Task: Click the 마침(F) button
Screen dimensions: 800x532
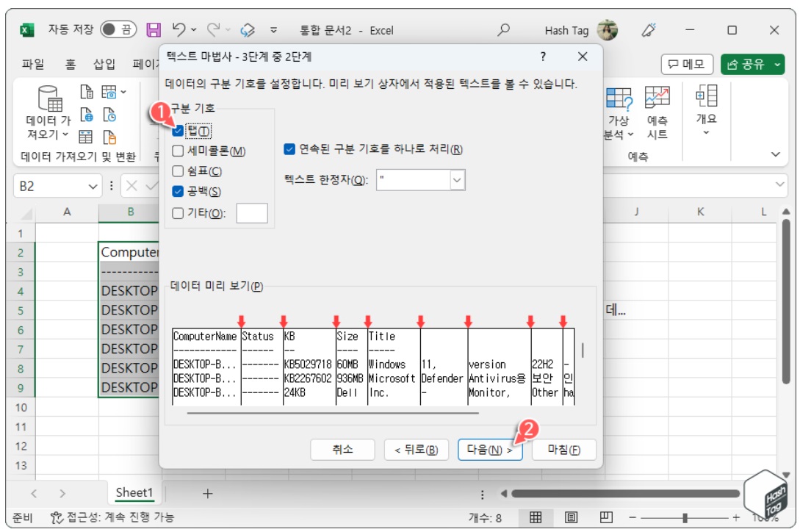Action: point(563,449)
